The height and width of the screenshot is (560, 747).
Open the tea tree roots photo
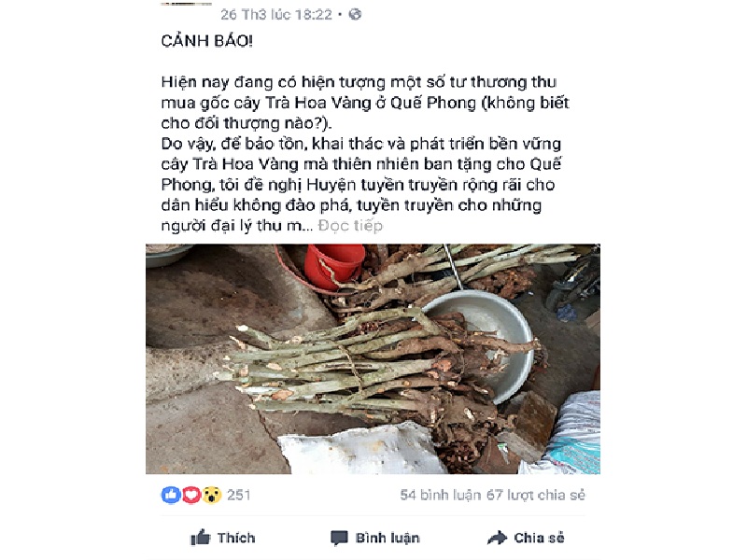tap(373, 359)
